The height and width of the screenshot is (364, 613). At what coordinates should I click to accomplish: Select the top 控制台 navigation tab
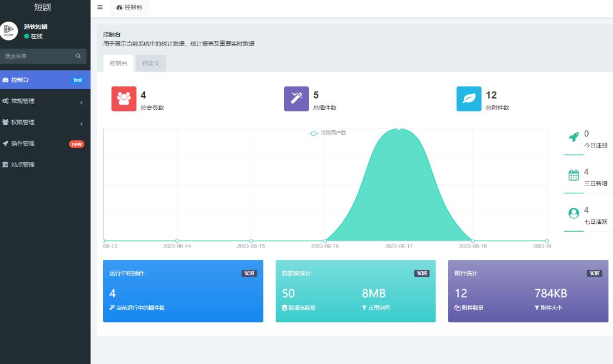[x=129, y=7]
